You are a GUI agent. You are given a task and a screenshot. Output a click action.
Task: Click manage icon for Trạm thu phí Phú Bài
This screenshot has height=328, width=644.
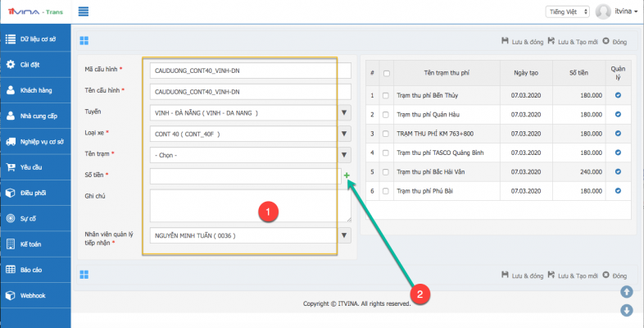point(618,190)
